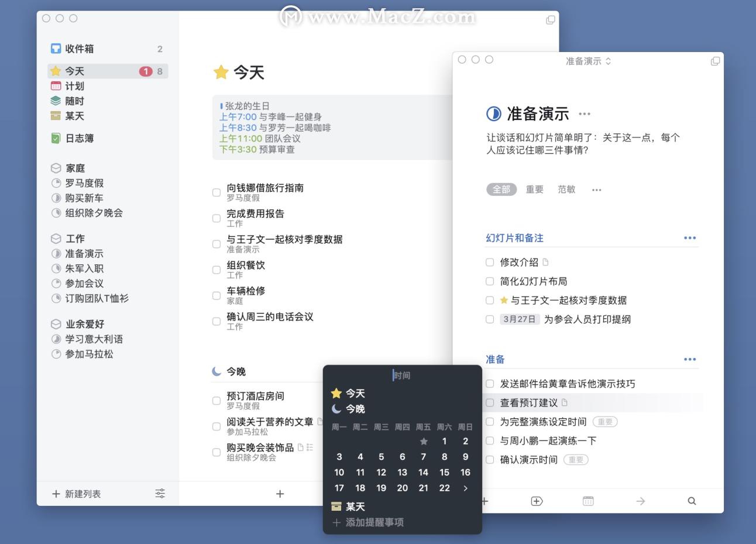Click the calendar icon to set a deadline
Image resolution: width=756 pixels, height=544 pixels.
pyautogui.click(x=587, y=501)
